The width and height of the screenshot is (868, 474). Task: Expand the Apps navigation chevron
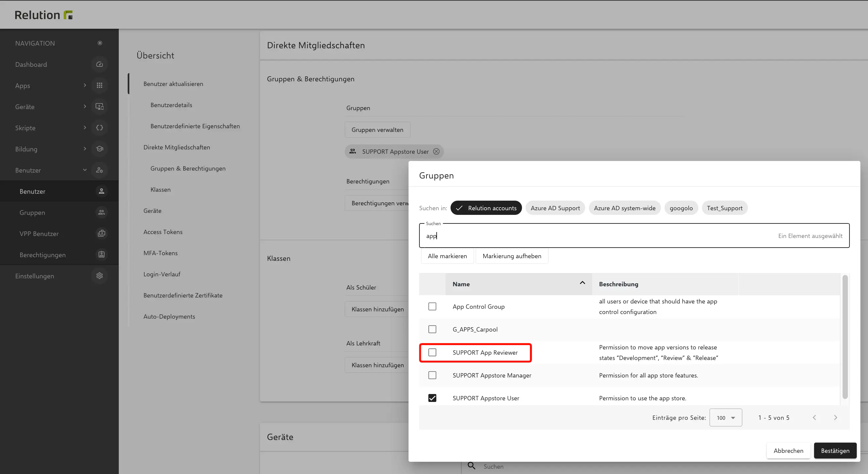[85, 86]
